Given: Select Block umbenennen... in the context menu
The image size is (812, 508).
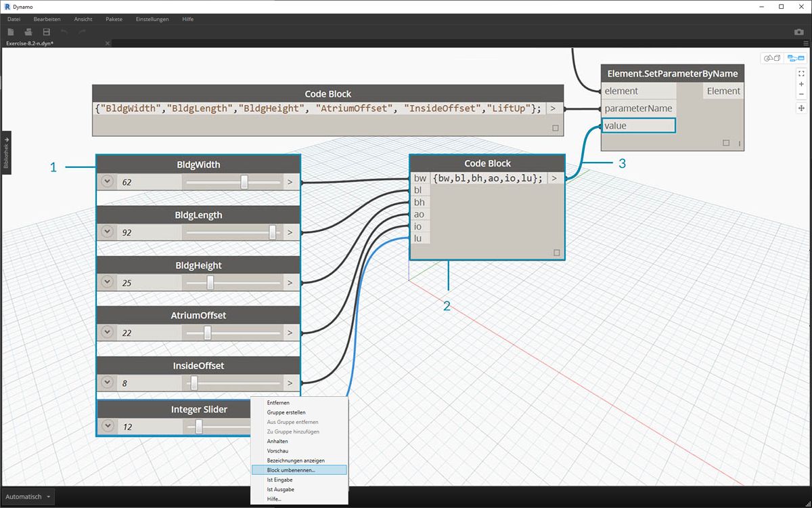Looking at the screenshot, I should [x=299, y=469].
